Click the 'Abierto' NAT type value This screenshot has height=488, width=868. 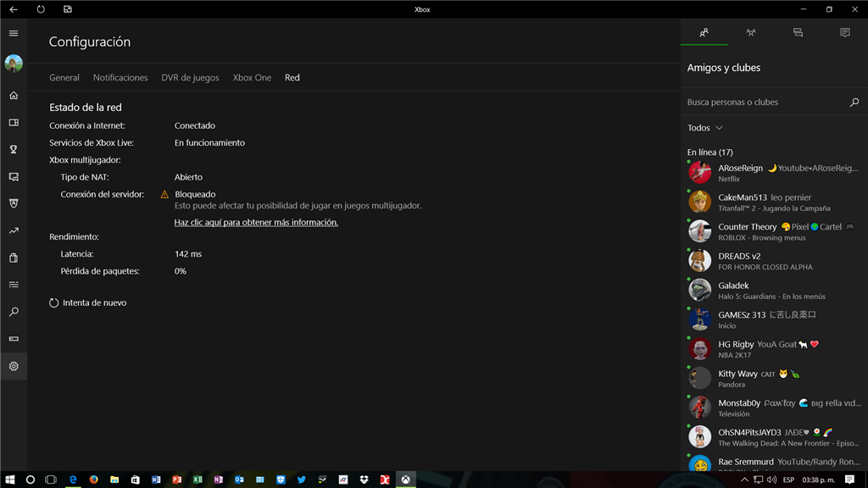188,177
